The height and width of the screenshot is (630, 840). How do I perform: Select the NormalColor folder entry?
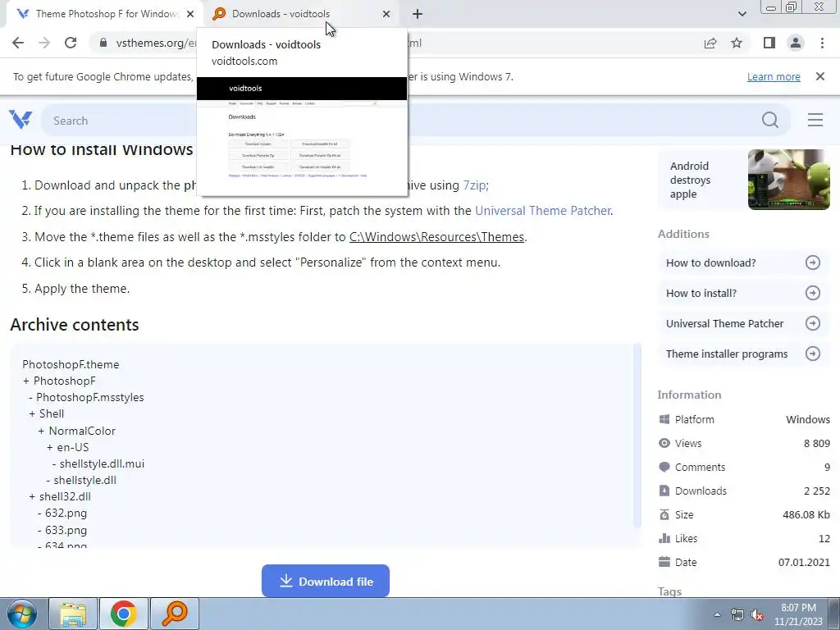click(82, 431)
